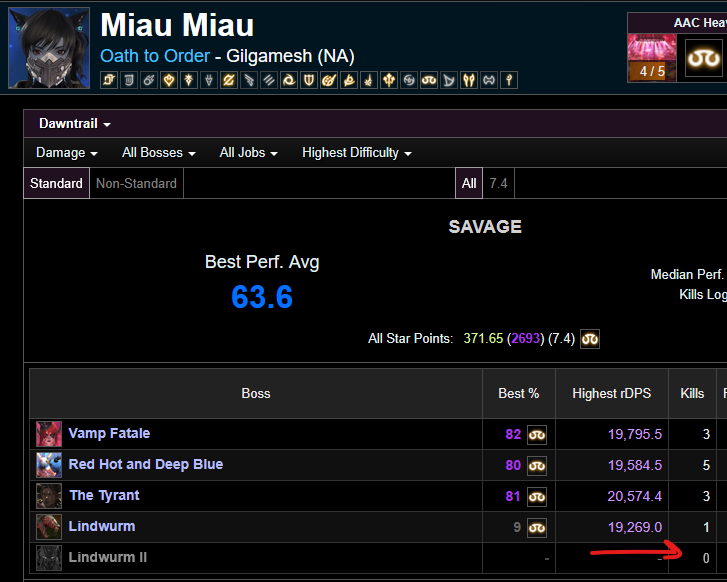Click the Boss column header

pos(256,394)
